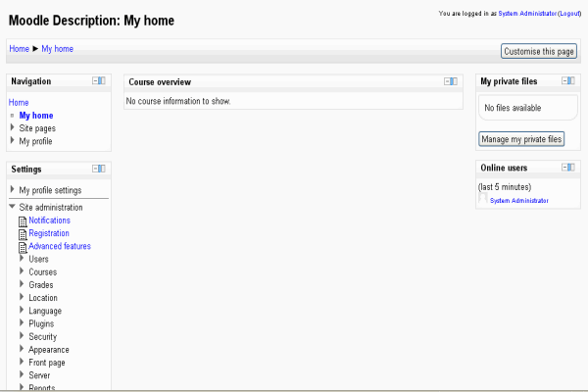Click the page icon beside Registration
Image resolution: width=588 pixels, height=392 pixels.
tap(23, 233)
